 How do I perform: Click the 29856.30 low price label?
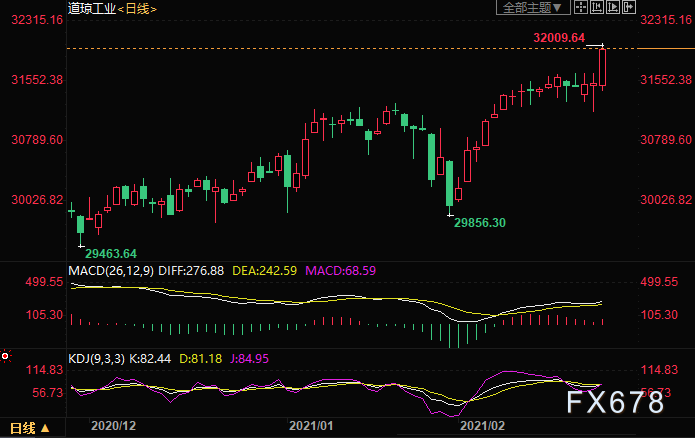[x=480, y=223]
